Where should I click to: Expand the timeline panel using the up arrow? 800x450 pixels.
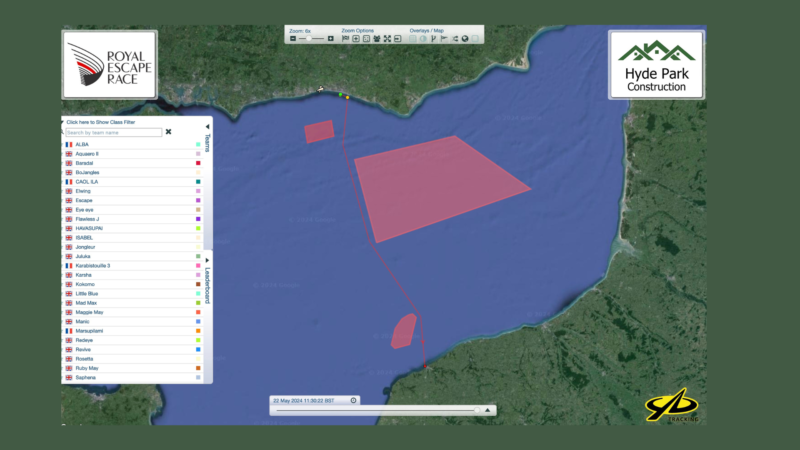[x=488, y=410]
